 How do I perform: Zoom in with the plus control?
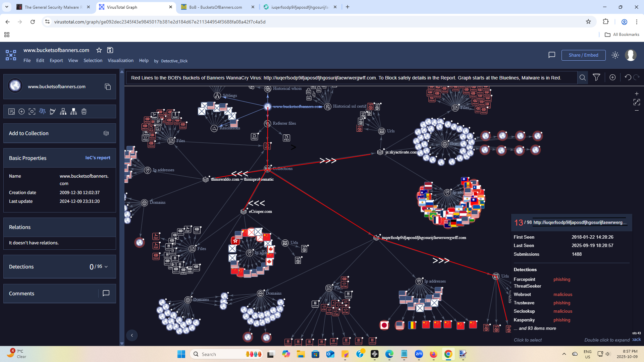637,94
